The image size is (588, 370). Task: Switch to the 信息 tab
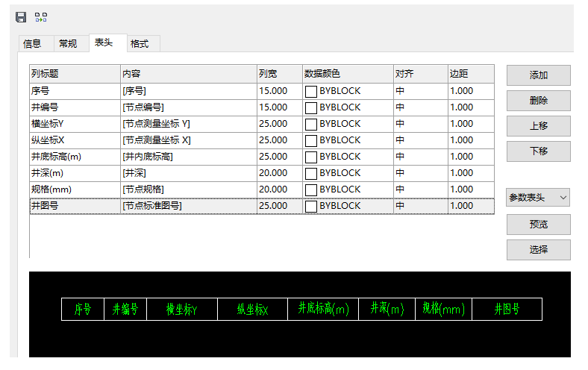(x=32, y=44)
